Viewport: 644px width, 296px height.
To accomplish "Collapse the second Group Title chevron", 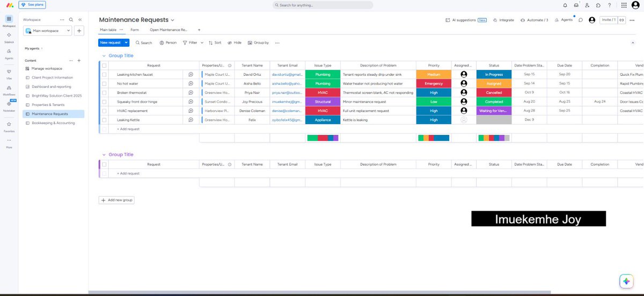I will click(x=103, y=155).
